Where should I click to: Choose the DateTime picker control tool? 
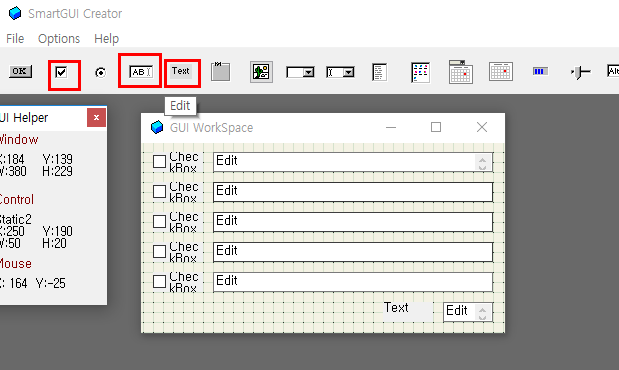461,72
